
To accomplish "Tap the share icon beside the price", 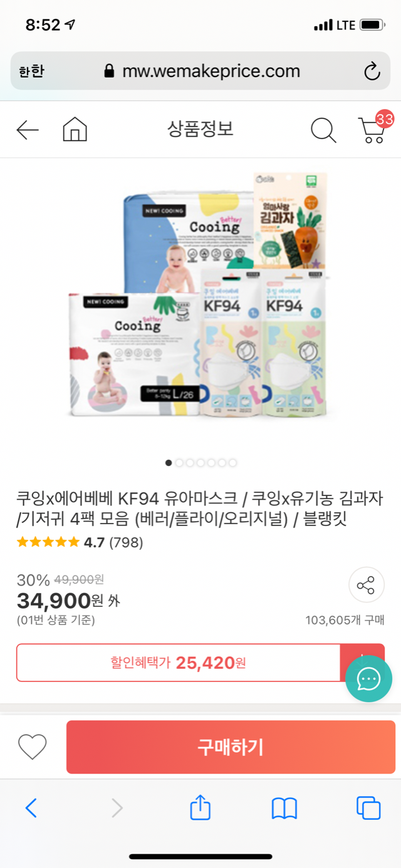I will (x=366, y=586).
